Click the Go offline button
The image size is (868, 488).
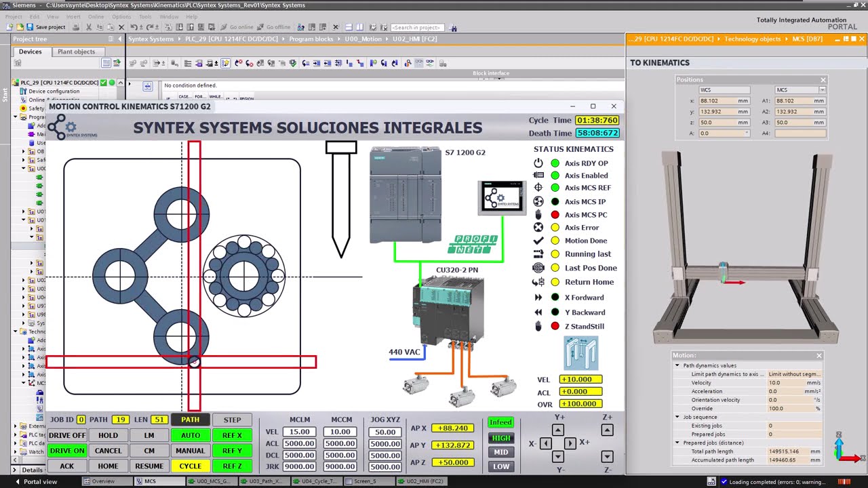pos(273,27)
